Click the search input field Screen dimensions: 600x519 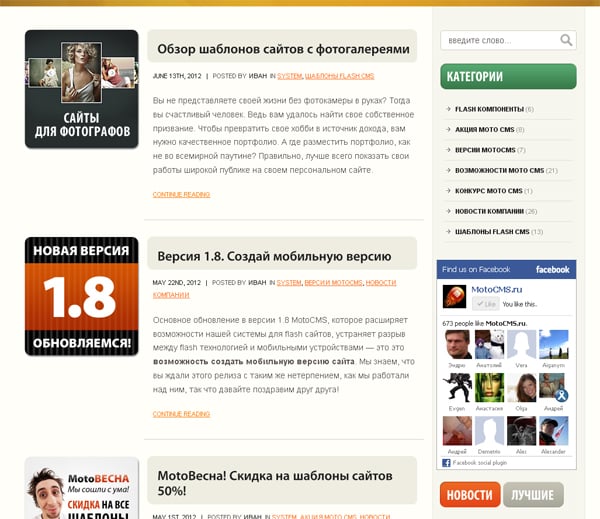coord(498,41)
